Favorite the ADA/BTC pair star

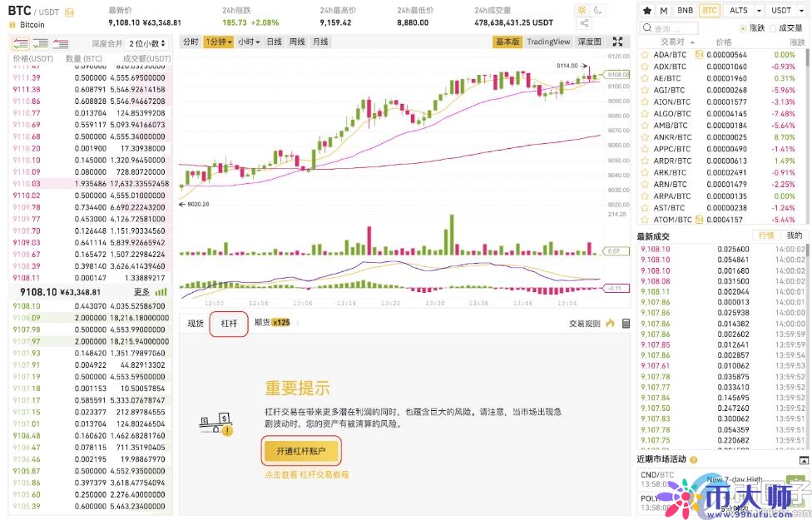pos(645,55)
